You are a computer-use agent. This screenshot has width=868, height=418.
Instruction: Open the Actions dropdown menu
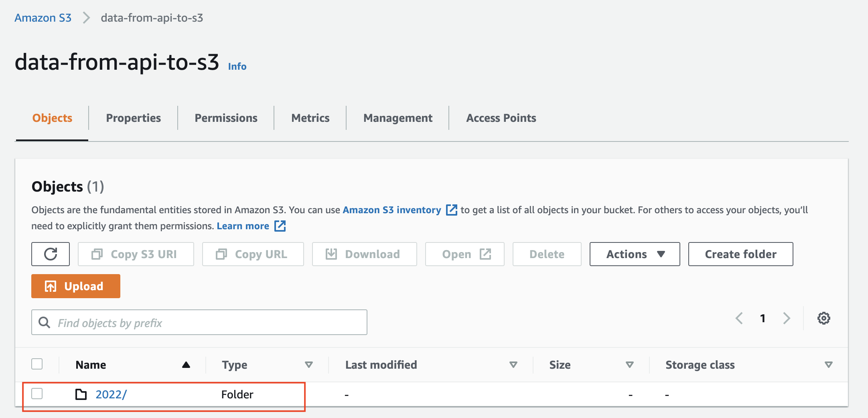click(x=635, y=254)
